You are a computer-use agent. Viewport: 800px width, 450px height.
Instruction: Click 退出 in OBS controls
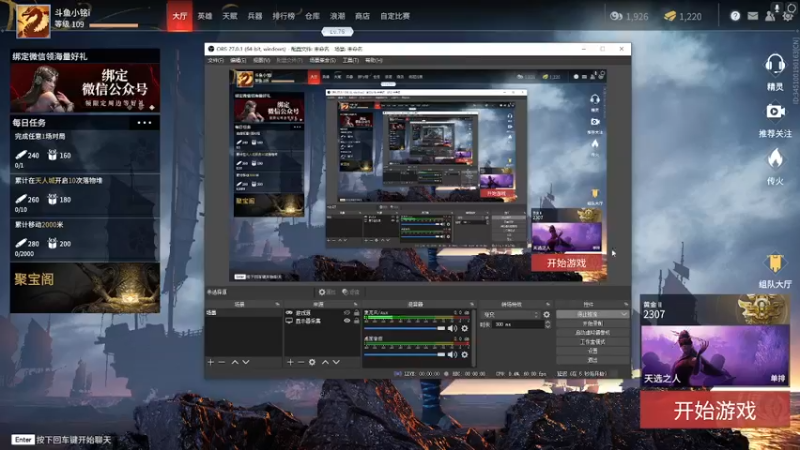click(x=592, y=360)
